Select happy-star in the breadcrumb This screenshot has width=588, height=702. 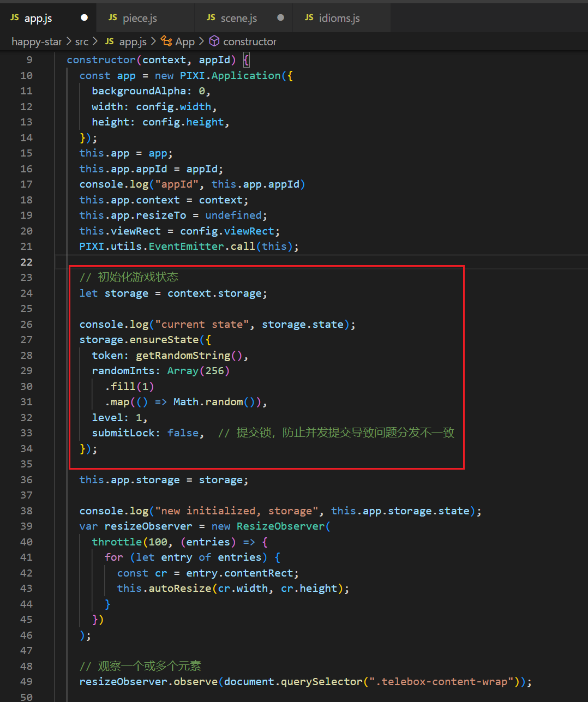[37, 41]
